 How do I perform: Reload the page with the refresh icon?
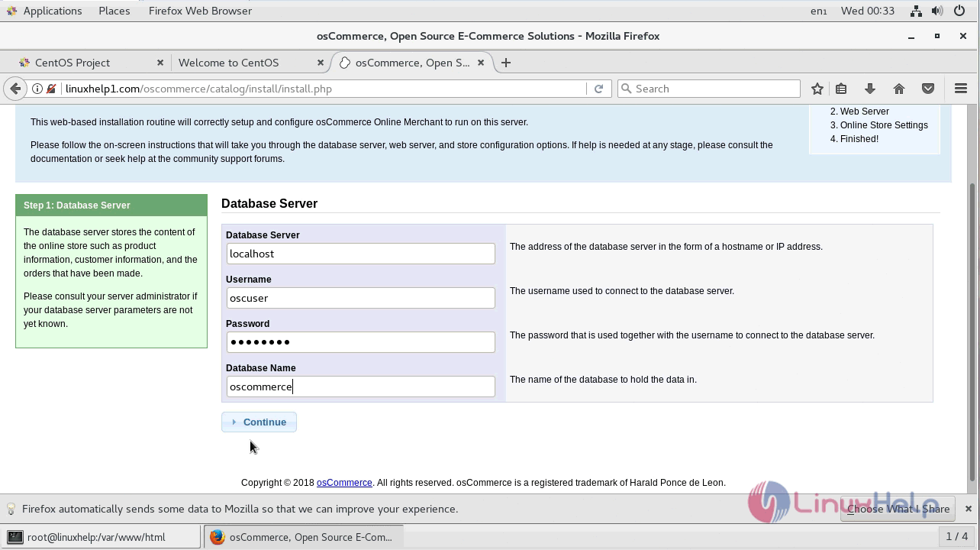(x=599, y=89)
